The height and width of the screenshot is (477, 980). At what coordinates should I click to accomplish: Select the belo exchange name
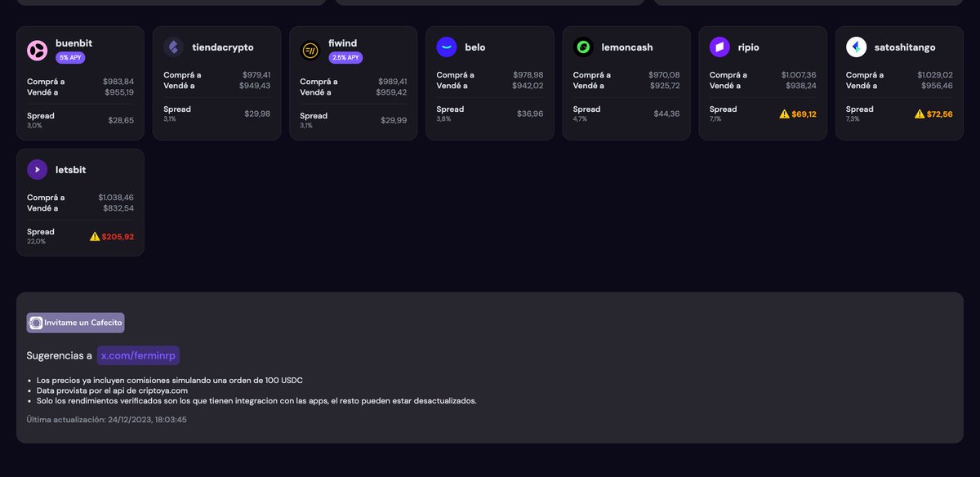click(x=475, y=47)
